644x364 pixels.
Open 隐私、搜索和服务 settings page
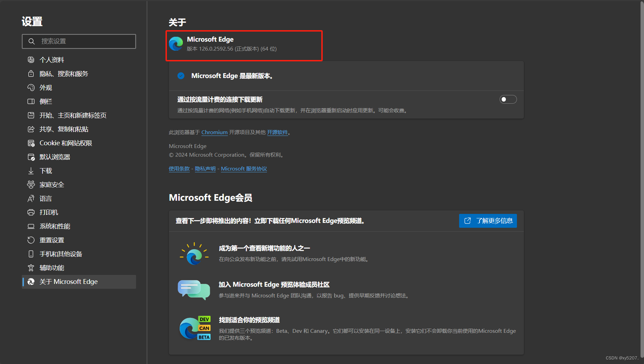pos(79,73)
